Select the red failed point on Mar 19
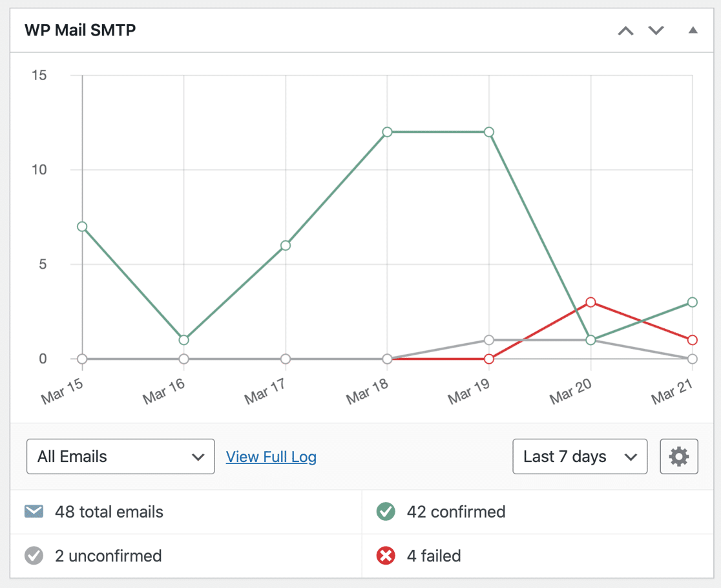This screenshot has width=721, height=588. click(489, 359)
